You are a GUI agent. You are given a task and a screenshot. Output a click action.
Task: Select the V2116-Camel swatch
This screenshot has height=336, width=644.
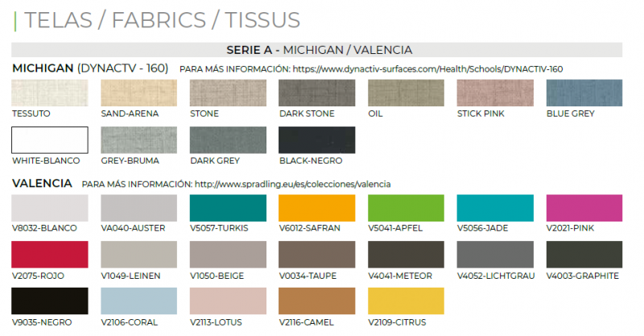pos(316,301)
